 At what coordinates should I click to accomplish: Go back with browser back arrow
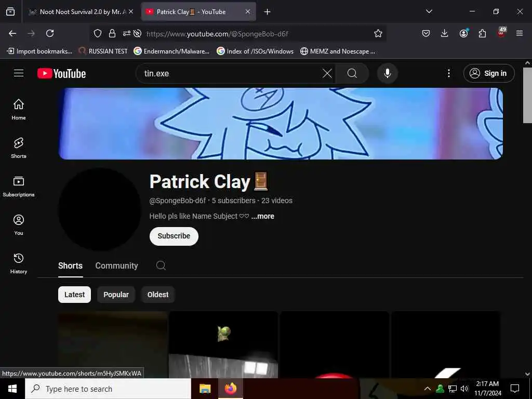pyautogui.click(x=12, y=33)
